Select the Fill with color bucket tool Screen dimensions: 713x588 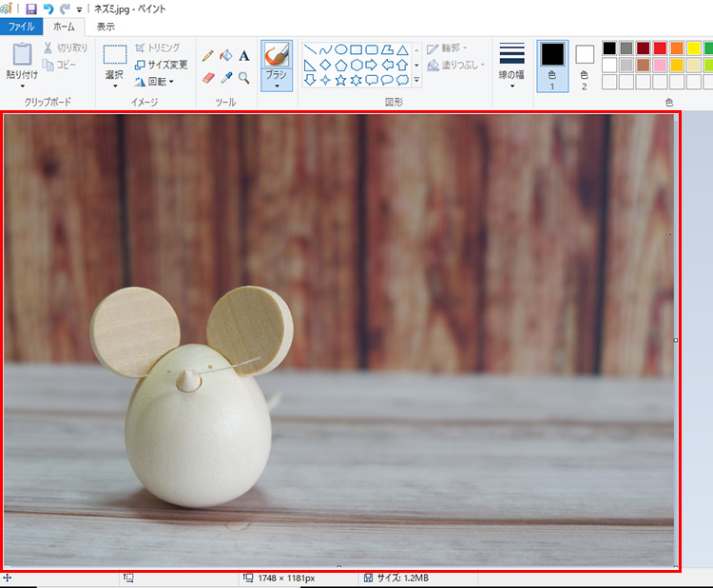pyautogui.click(x=225, y=56)
